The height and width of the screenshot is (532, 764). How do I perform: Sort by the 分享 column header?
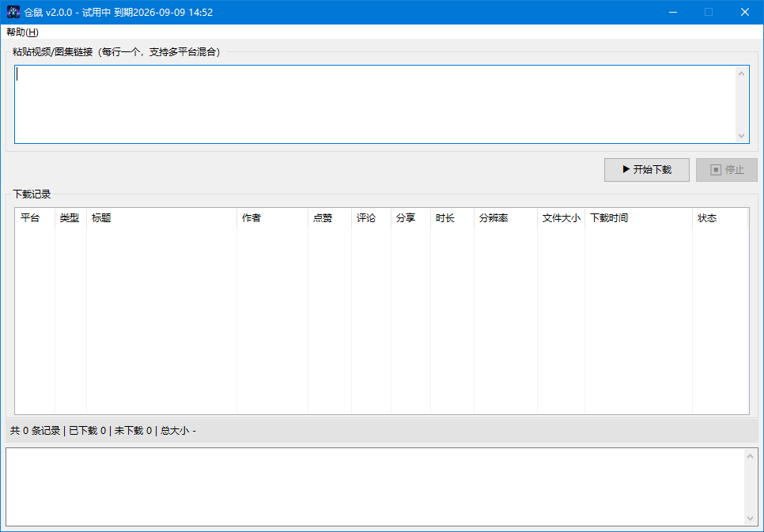[410, 218]
